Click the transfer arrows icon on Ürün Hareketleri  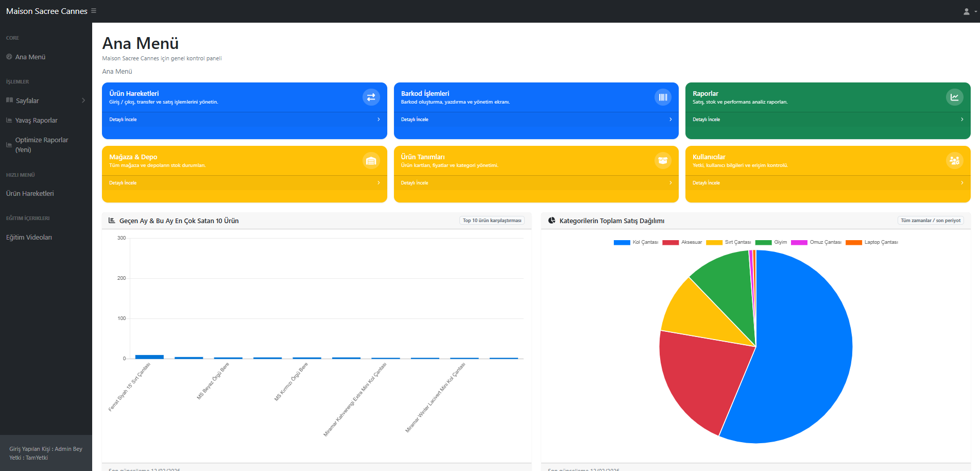(371, 97)
